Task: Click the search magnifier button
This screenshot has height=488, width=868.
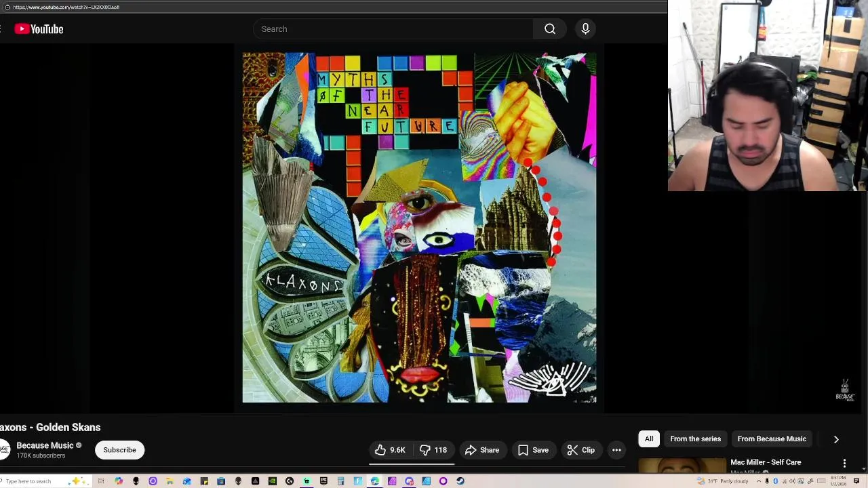Action: (x=550, y=29)
